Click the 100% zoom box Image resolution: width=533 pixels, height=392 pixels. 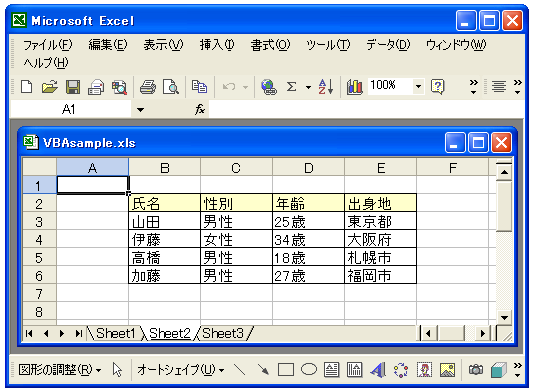pyautogui.click(x=390, y=85)
